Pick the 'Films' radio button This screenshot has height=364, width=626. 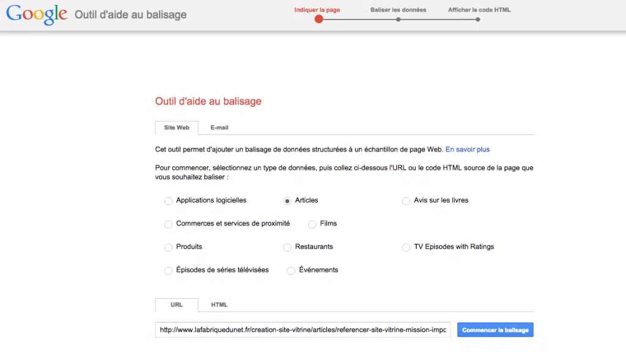[x=312, y=224]
